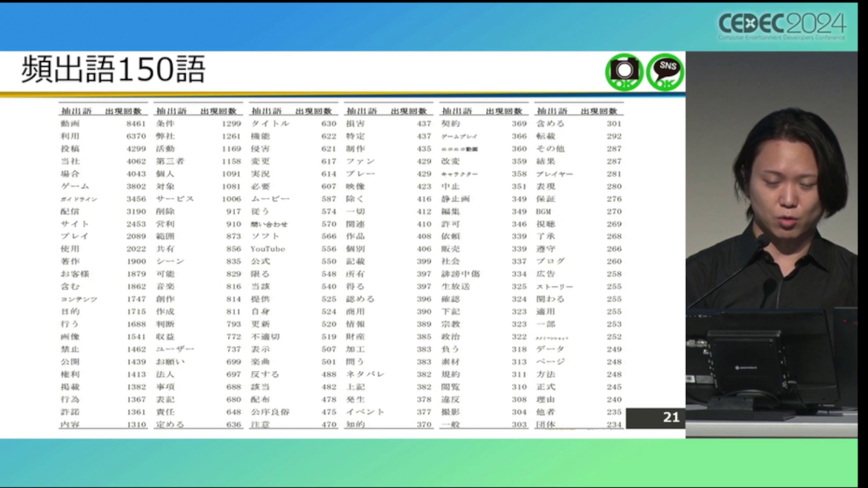The width and height of the screenshot is (868, 488).
Task: Click the slide title 頻出語150語
Action: [x=113, y=69]
